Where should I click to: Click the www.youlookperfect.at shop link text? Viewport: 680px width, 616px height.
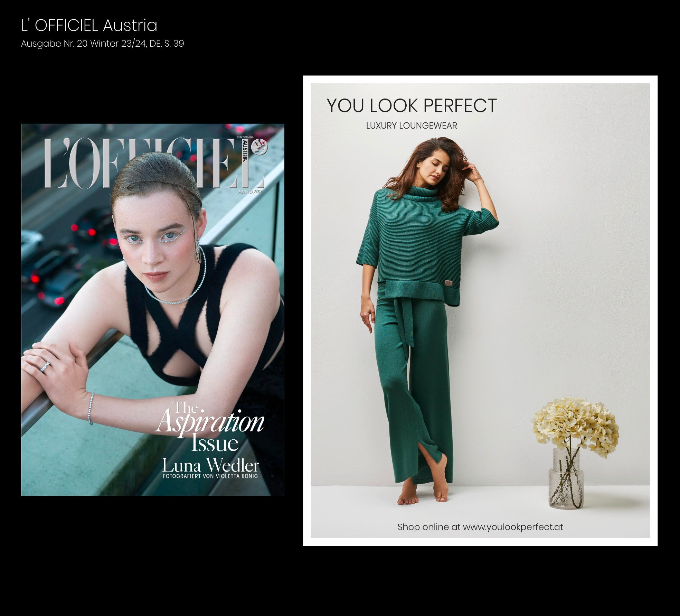(x=513, y=527)
